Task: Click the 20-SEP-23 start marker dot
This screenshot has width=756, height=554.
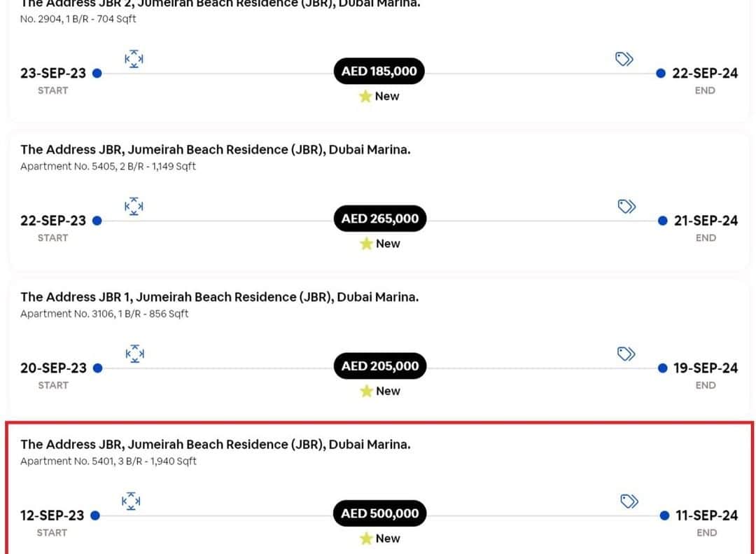Action: tap(97, 368)
